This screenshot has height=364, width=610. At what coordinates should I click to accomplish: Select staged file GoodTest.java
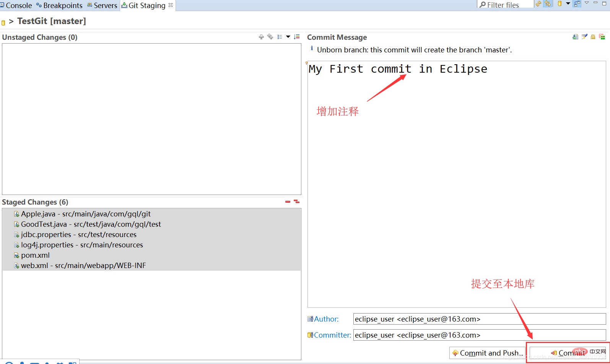click(x=151, y=224)
